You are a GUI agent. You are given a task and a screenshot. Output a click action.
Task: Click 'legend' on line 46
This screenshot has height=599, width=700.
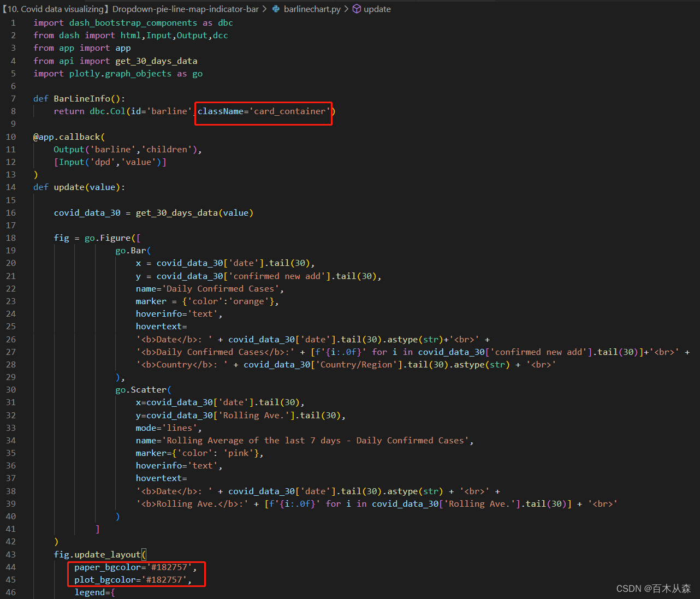point(90,592)
